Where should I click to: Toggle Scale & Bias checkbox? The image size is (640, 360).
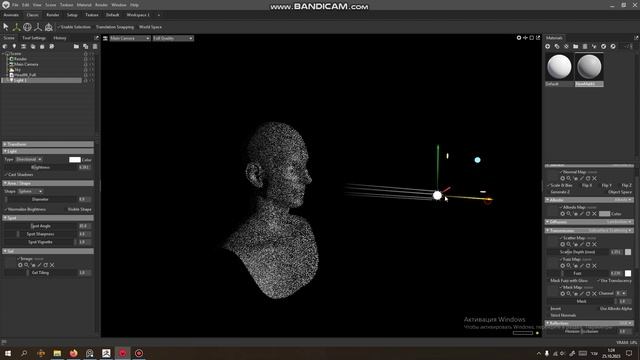coord(560,185)
